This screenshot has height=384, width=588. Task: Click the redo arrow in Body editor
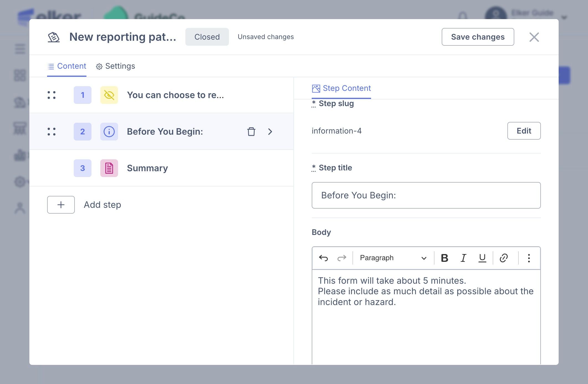[341, 258]
